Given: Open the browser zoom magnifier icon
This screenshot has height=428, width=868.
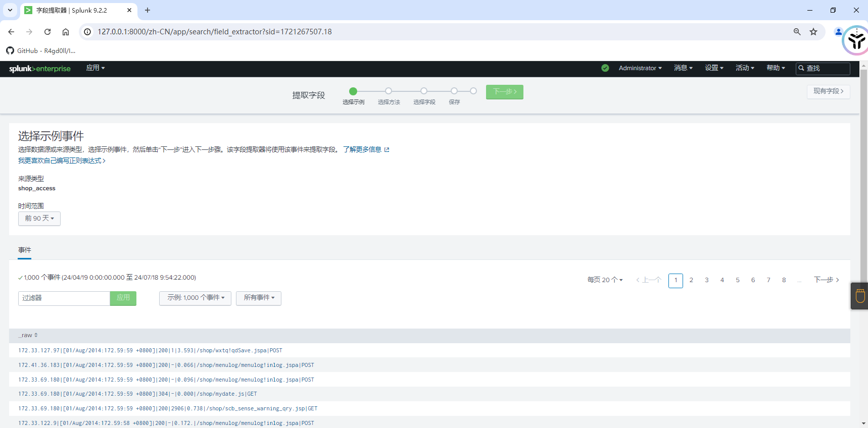Looking at the screenshot, I should click(797, 32).
